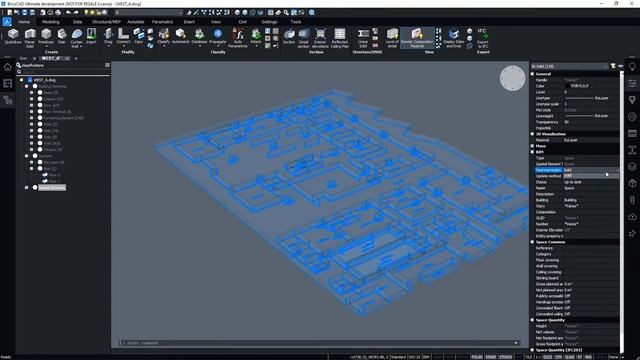Toggle visibility circle for Slab row
This screenshot has width=640, height=360.
40,131
